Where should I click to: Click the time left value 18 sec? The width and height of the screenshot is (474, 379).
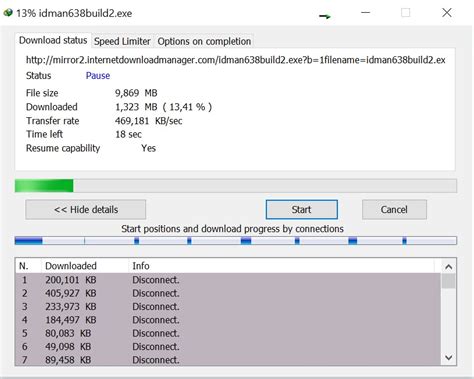128,134
